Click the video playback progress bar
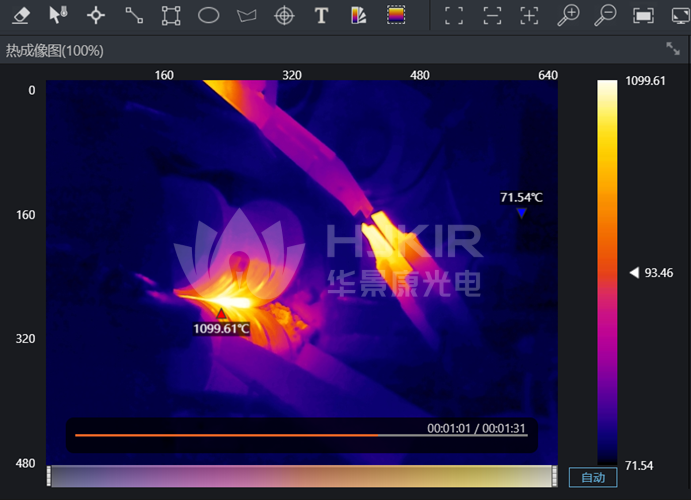 click(301, 435)
